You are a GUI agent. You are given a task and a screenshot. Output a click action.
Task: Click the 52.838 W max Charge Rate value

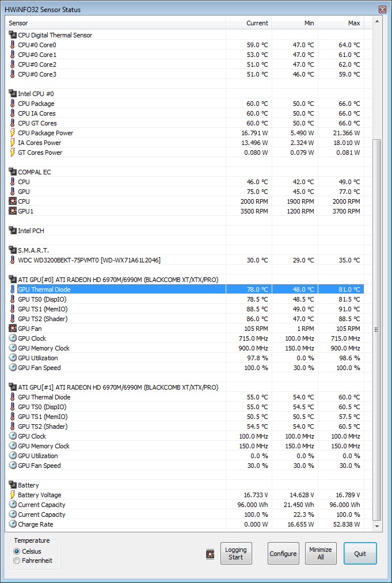[x=348, y=524]
